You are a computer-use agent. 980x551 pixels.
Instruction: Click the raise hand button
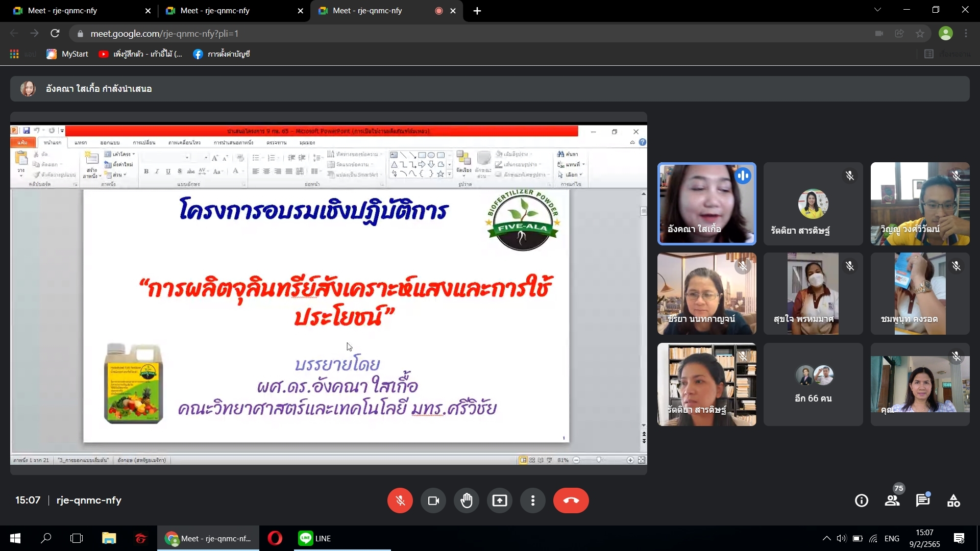pyautogui.click(x=466, y=500)
